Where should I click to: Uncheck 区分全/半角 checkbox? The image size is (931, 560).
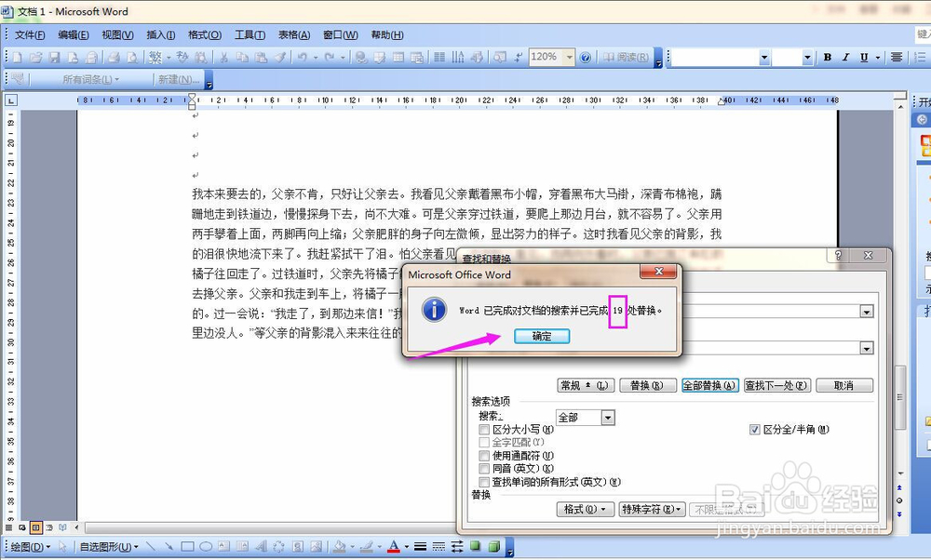[x=755, y=430]
